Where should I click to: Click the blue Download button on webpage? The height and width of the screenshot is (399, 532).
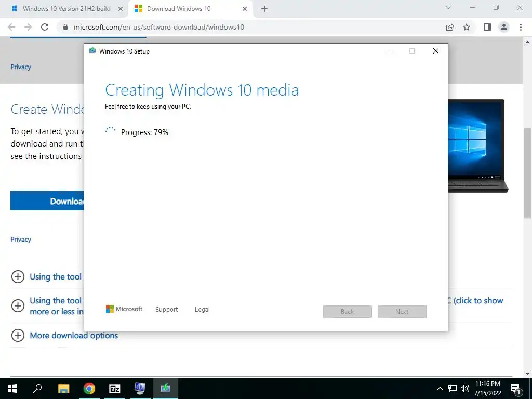click(47, 201)
